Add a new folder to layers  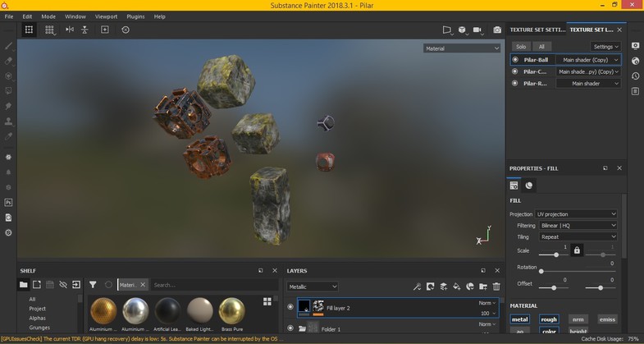(x=483, y=287)
